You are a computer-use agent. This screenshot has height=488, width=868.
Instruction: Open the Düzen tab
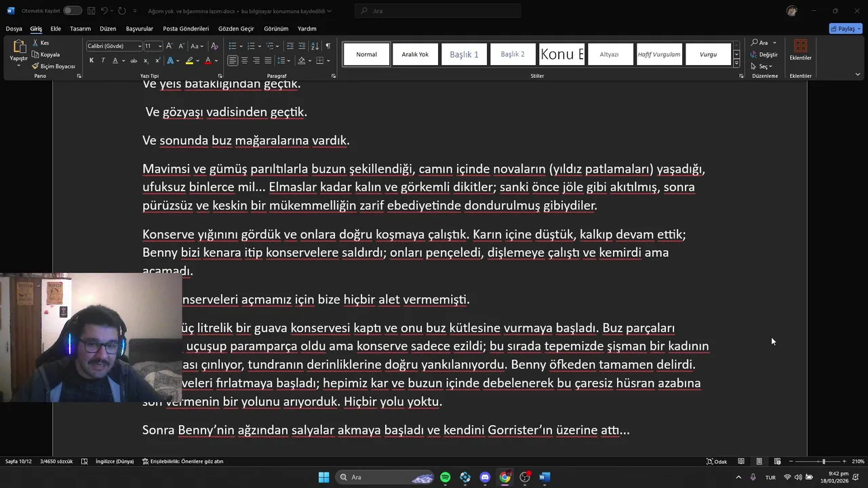tap(108, 29)
